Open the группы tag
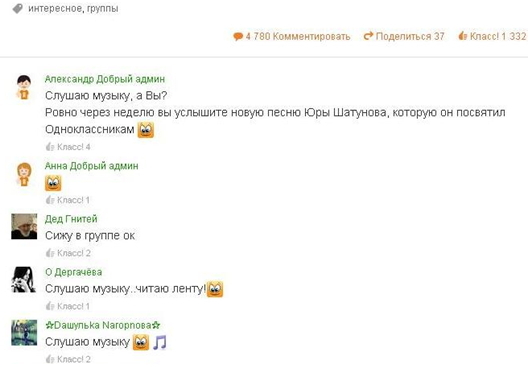Viewport: 531px width, 367px height. coord(103,8)
